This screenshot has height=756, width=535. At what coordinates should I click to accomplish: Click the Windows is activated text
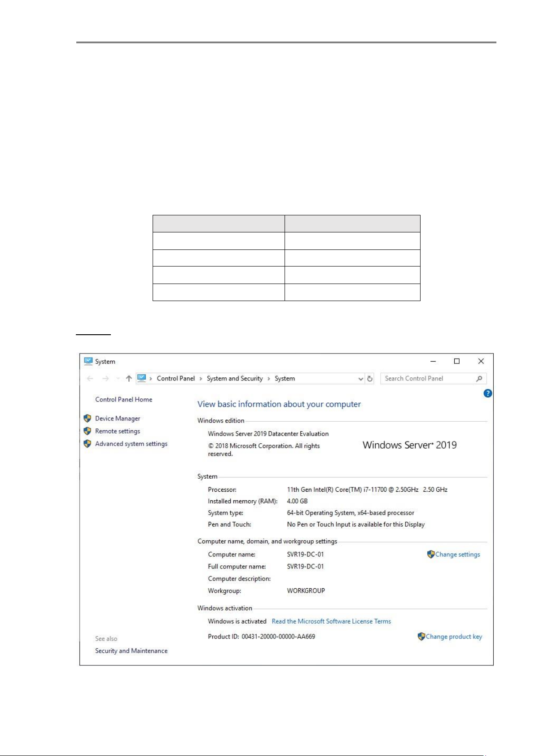coord(237,621)
